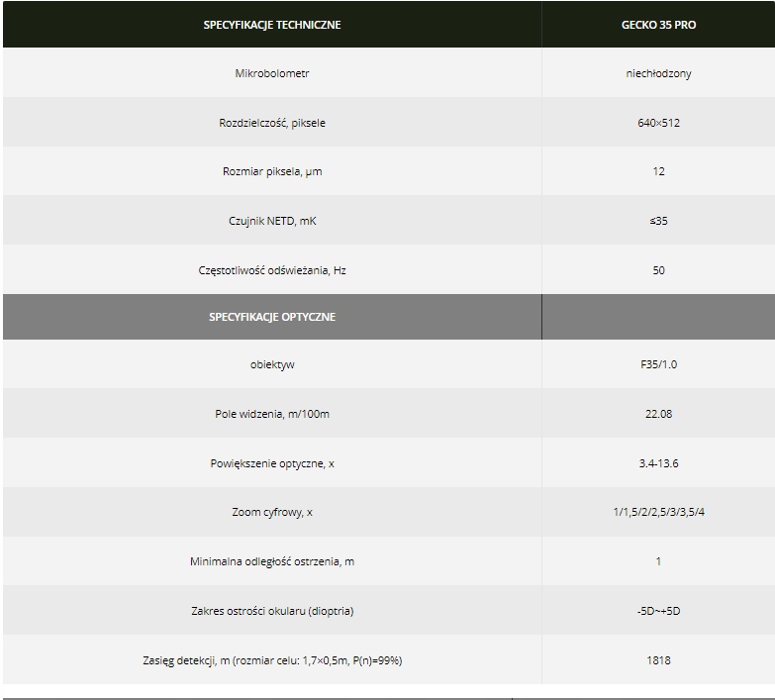This screenshot has width=775, height=700.
Task: Select the GECKO 35 PRO column header
Action: point(658,25)
